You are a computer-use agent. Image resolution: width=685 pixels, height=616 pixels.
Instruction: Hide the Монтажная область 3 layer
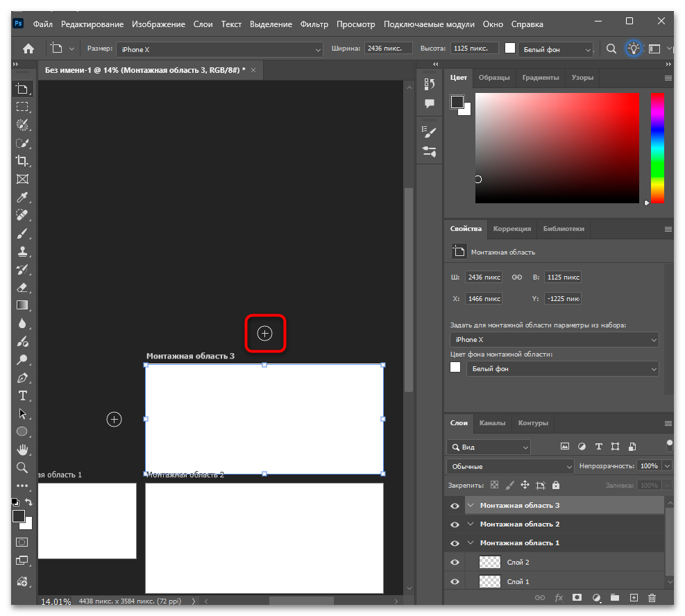[455, 506]
